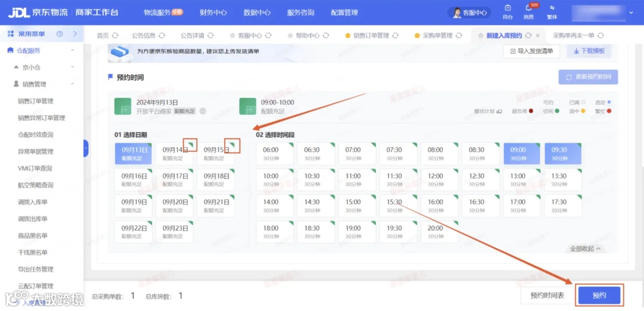Click the green icon beside 09:00-10:00
The width and height of the screenshot is (644, 311).
pyautogui.click(x=247, y=106)
